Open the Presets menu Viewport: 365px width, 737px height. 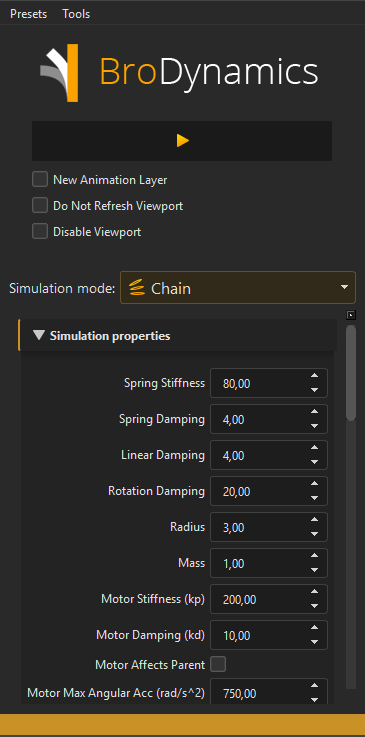(x=29, y=14)
